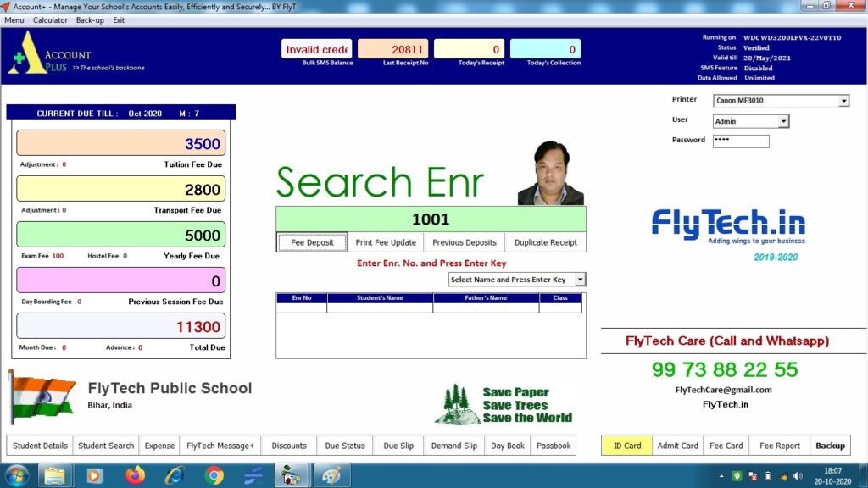Viewport: 868px width, 488px height.
Task: Click the Transport Fee Due amount 2800
Action: tap(120, 189)
